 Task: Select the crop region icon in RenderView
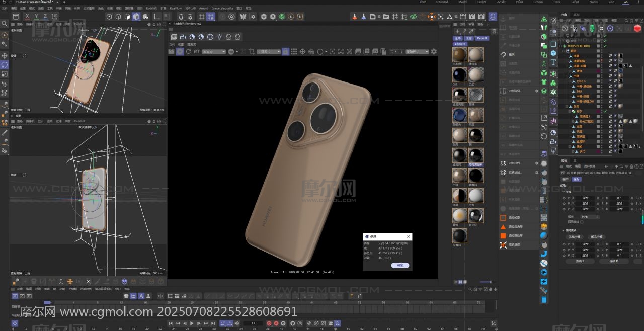[x=251, y=52]
